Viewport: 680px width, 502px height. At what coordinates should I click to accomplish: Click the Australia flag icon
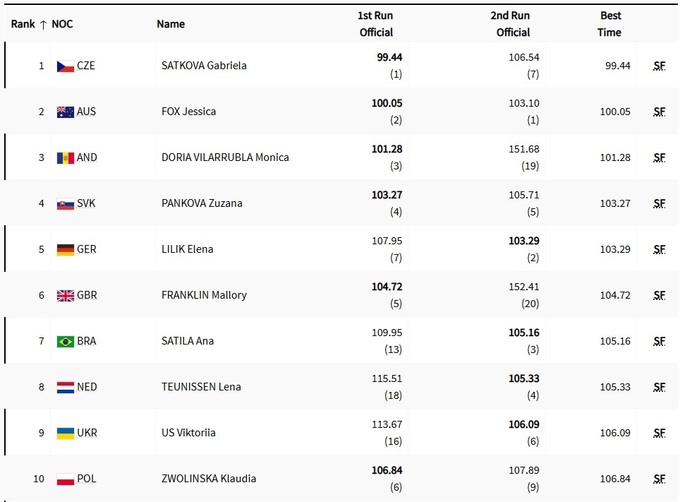pyautogui.click(x=65, y=112)
